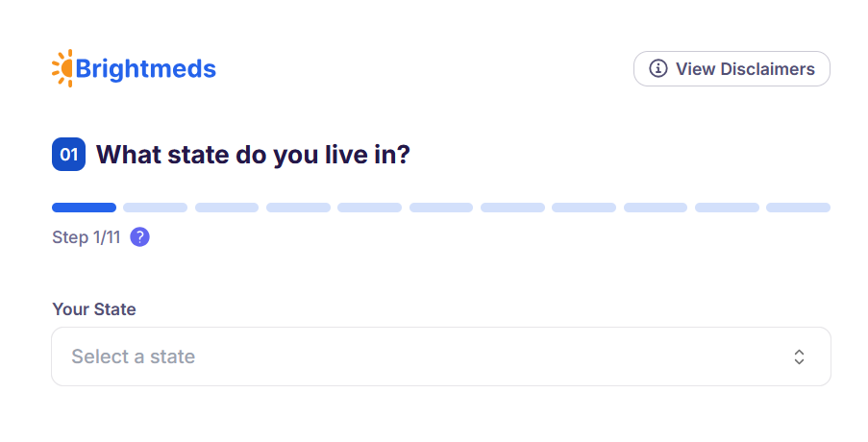Click the last (eleventh) progress bar segment
Viewport: 868px width, 442px height.
click(798, 208)
